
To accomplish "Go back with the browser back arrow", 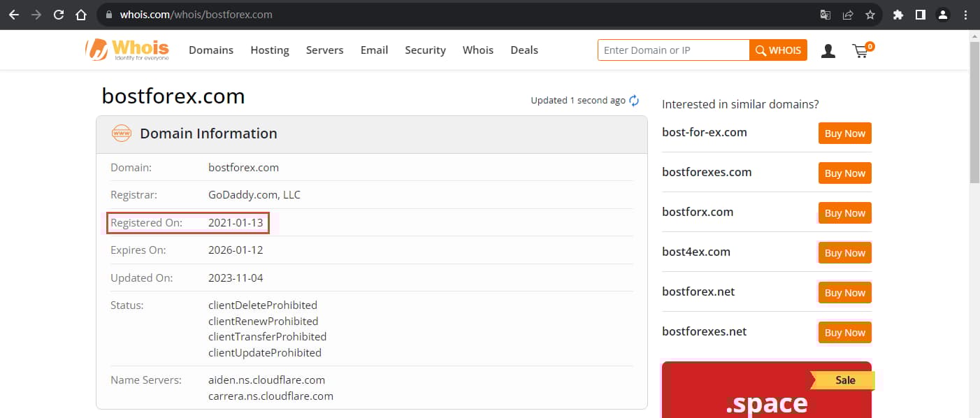I will pos(14,14).
